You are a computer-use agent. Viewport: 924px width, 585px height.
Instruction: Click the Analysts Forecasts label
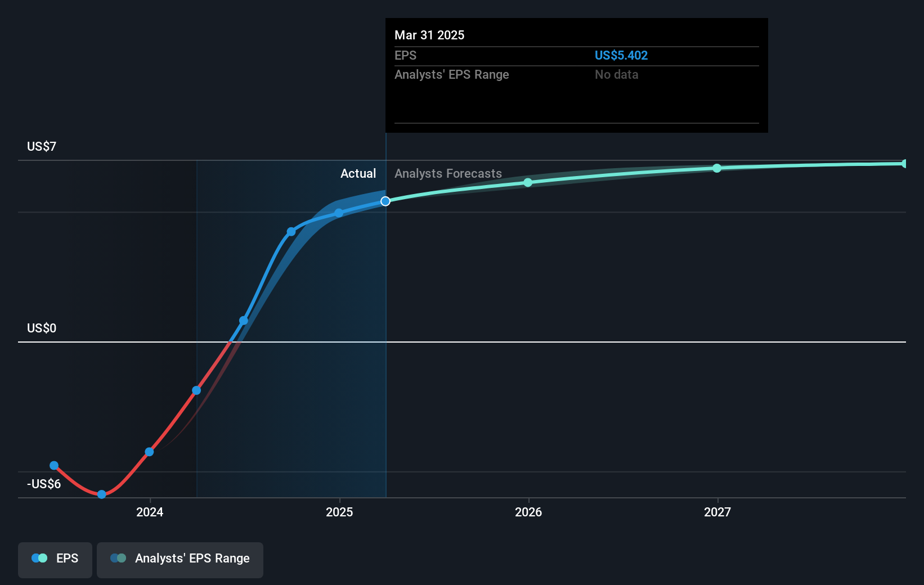click(448, 173)
